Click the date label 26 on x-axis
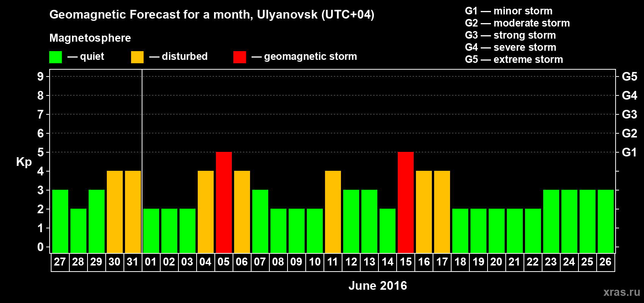The image size is (644, 303). click(605, 262)
